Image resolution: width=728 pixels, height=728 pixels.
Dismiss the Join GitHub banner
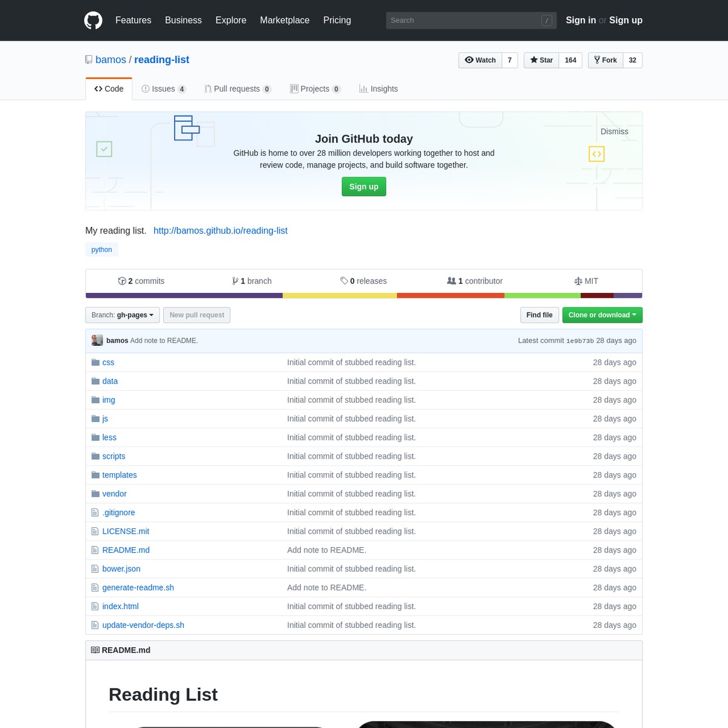615,132
